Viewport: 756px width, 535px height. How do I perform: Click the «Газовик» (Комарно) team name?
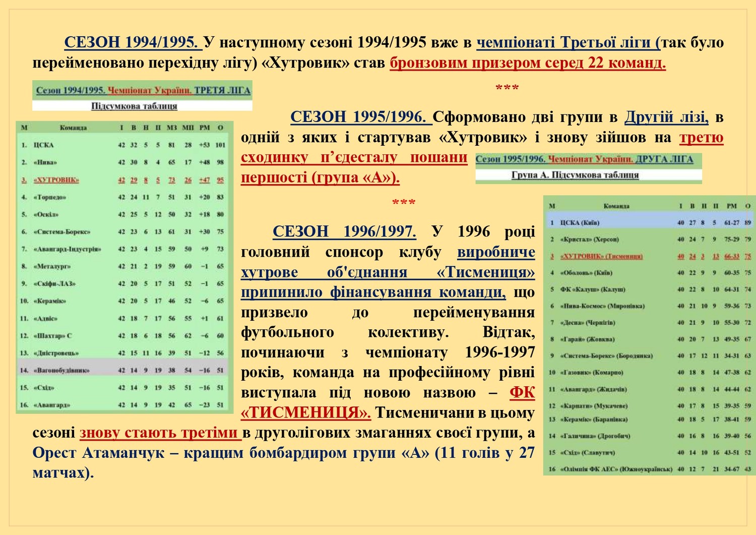[592, 373]
